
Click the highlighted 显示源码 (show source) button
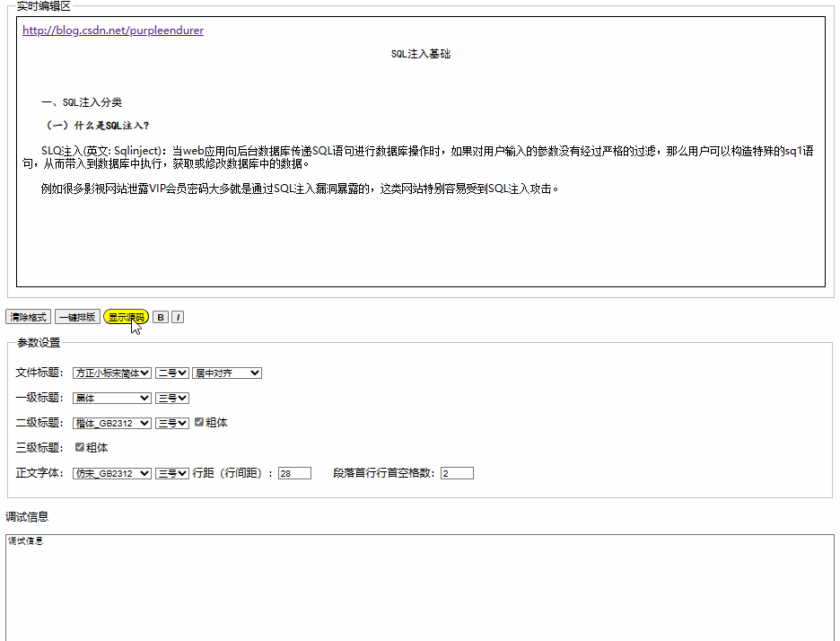click(x=126, y=317)
